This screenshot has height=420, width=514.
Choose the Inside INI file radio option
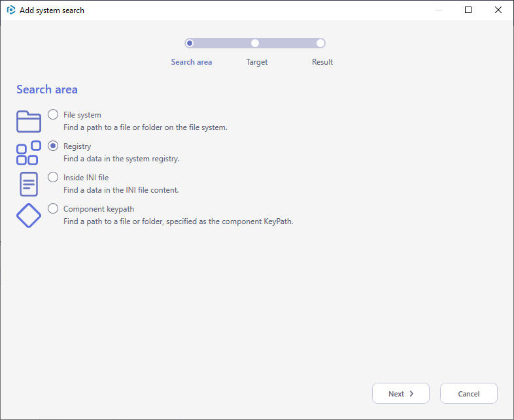(53, 178)
